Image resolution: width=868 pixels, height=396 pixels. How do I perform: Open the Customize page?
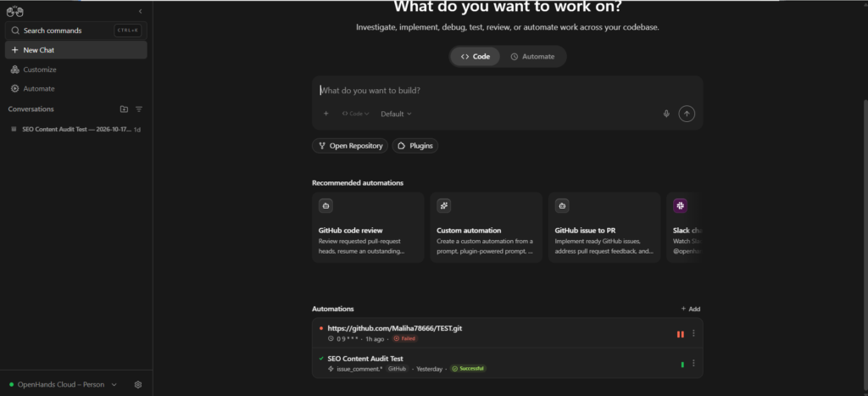(x=33, y=70)
